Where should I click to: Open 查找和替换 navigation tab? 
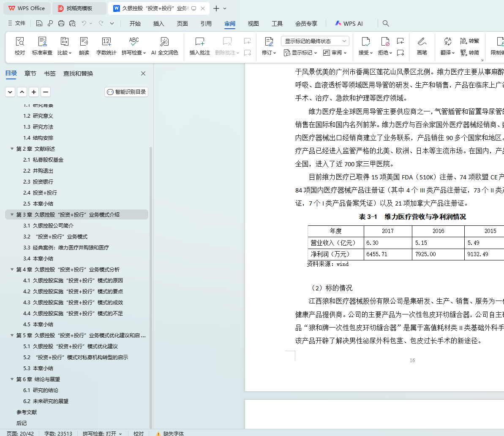point(78,73)
